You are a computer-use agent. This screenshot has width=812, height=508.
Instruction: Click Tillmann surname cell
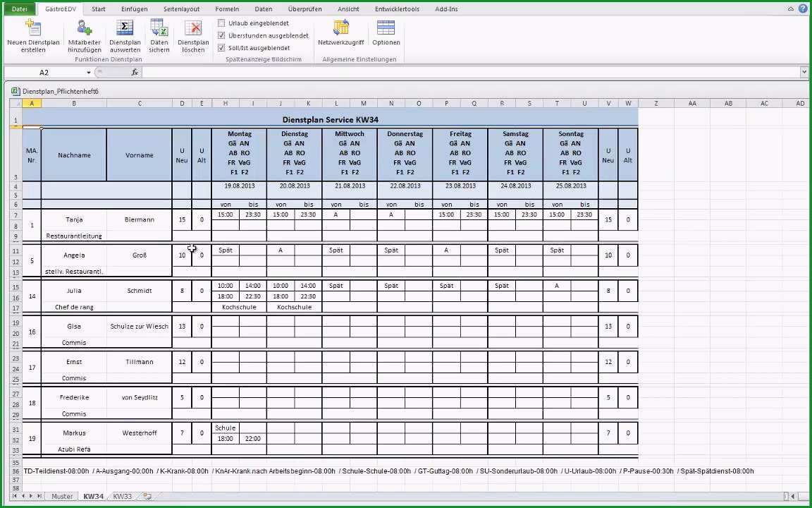140,362
